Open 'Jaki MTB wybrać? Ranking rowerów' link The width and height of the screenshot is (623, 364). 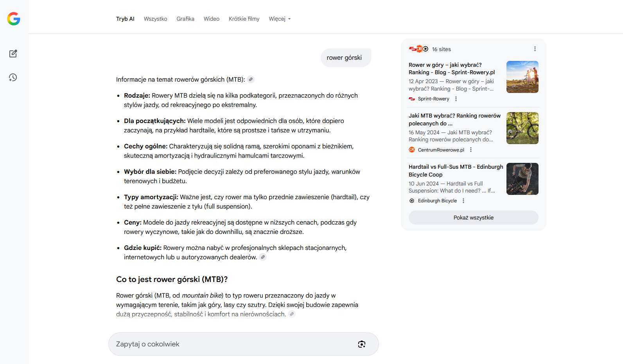tap(454, 120)
